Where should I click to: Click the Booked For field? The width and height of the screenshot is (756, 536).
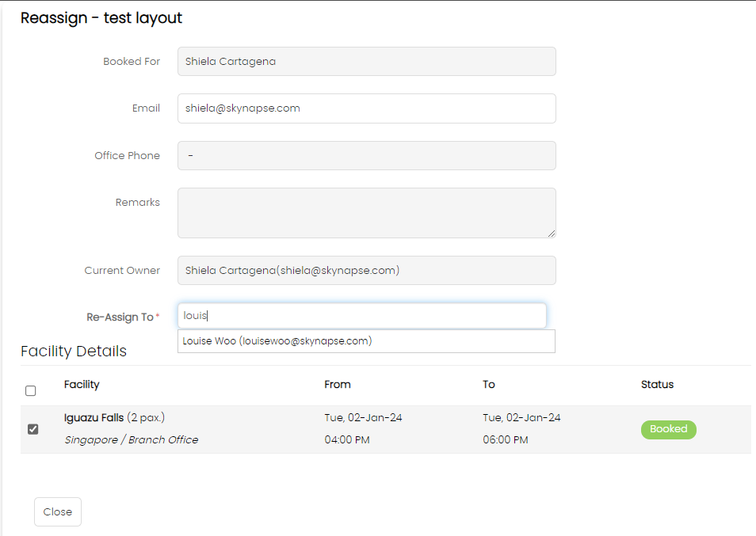[x=366, y=62]
